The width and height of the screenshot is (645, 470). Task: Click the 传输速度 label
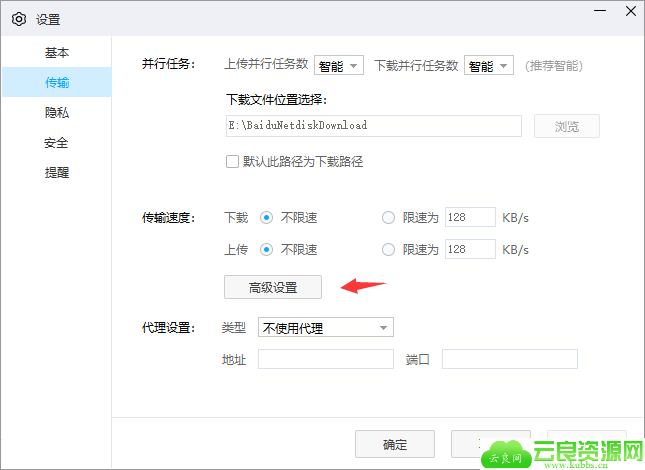[168, 218]
